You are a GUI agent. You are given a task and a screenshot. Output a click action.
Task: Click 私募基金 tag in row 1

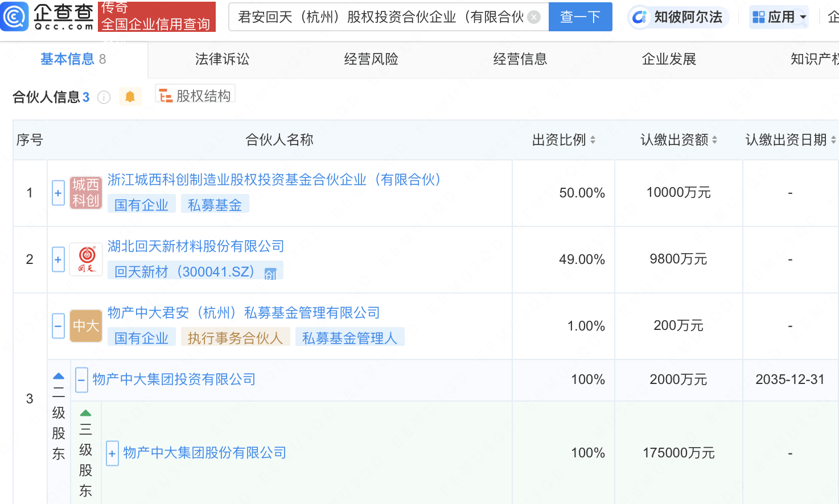215,205
